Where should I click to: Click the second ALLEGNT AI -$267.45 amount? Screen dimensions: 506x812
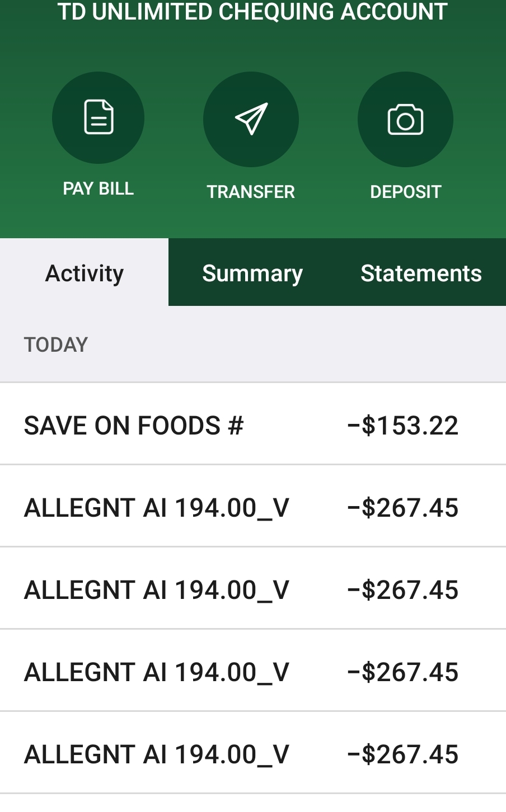402,590
